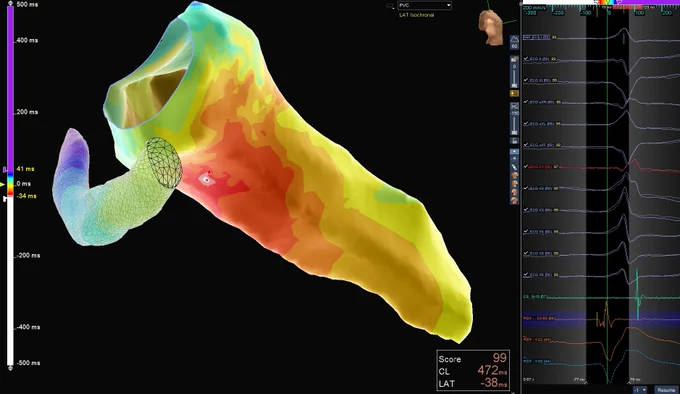The image size is (680, 394).
Task: Click the Score value 99
Action: 500,358
